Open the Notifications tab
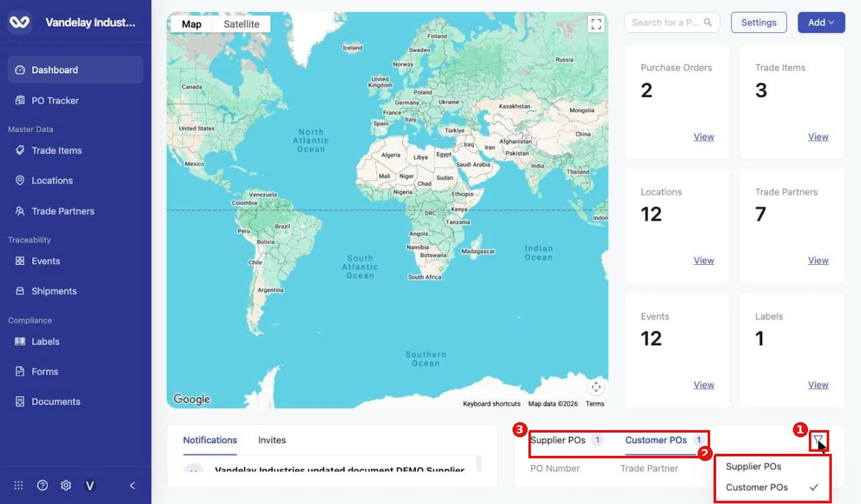This screenshot has width=861, height=504. [210, 440]
